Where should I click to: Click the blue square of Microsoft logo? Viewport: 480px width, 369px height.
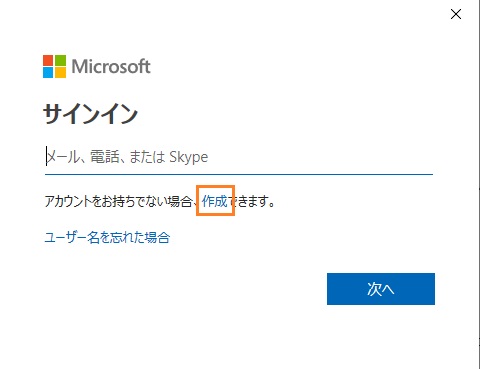48,72
